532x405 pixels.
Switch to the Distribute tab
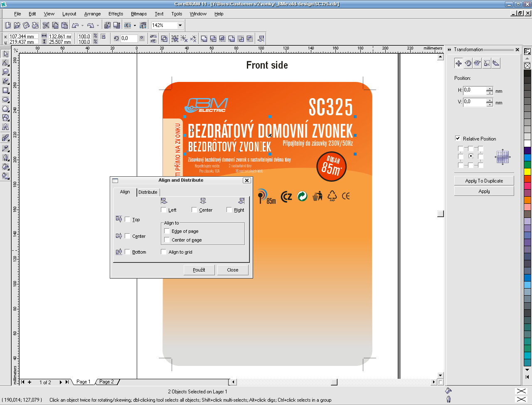click(148, 192)
